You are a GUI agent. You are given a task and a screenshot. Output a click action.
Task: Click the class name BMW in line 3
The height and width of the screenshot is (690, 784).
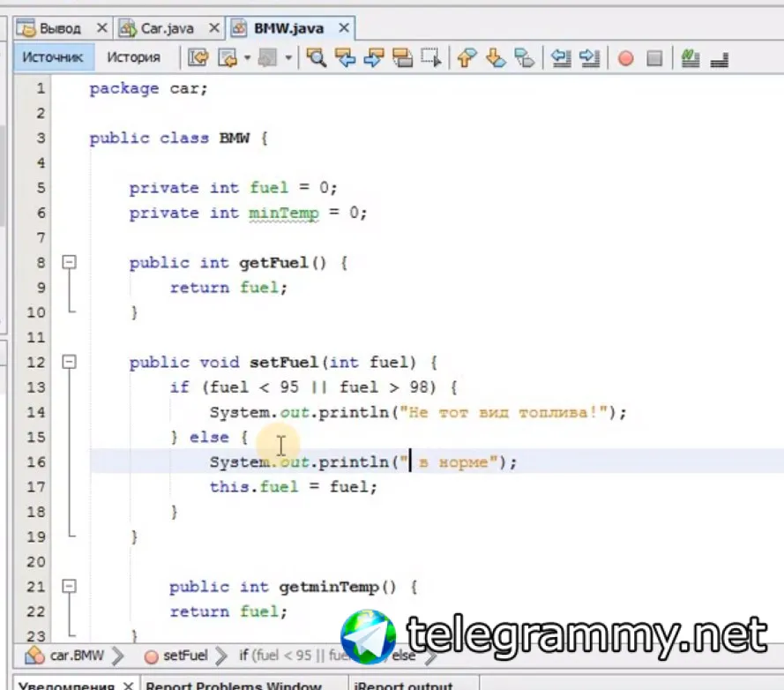point(234,139)
